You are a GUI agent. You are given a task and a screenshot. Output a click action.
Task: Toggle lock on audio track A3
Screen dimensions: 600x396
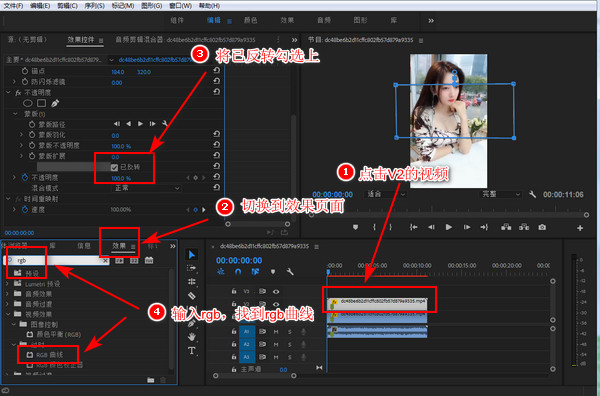234,357
